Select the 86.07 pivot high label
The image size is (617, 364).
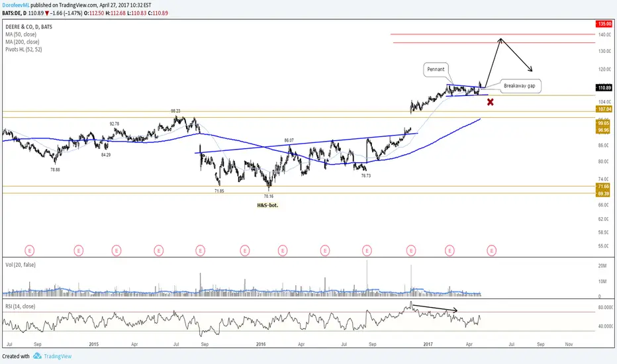(289, 140)
